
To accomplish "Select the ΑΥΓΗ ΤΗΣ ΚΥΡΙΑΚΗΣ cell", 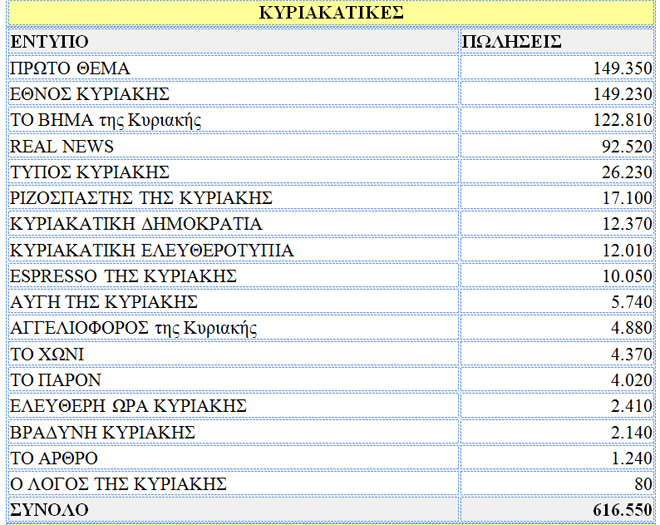I will (x=104, y=302).
